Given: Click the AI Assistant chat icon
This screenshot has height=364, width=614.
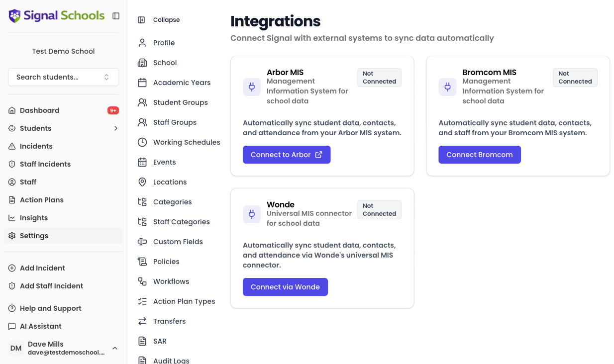Looking at the screenshot, I should coord(12,326).
